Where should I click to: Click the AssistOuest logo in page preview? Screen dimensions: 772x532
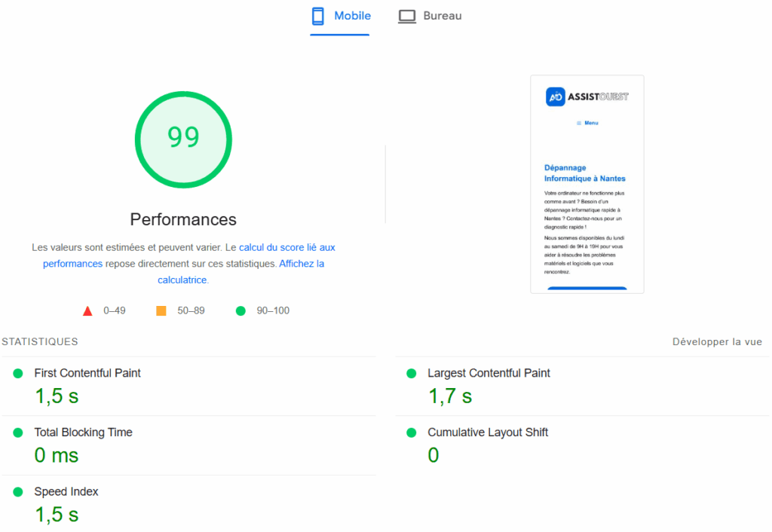pos(587,96)
